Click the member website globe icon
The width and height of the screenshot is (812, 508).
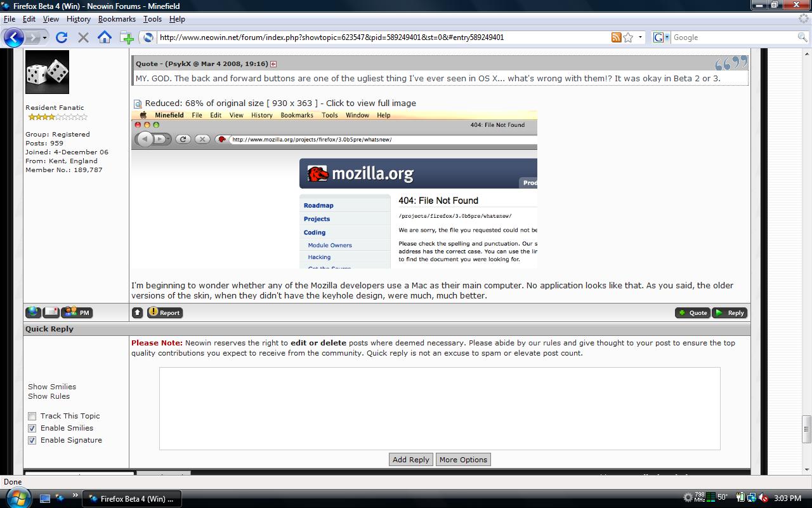(x=33, y=312)
